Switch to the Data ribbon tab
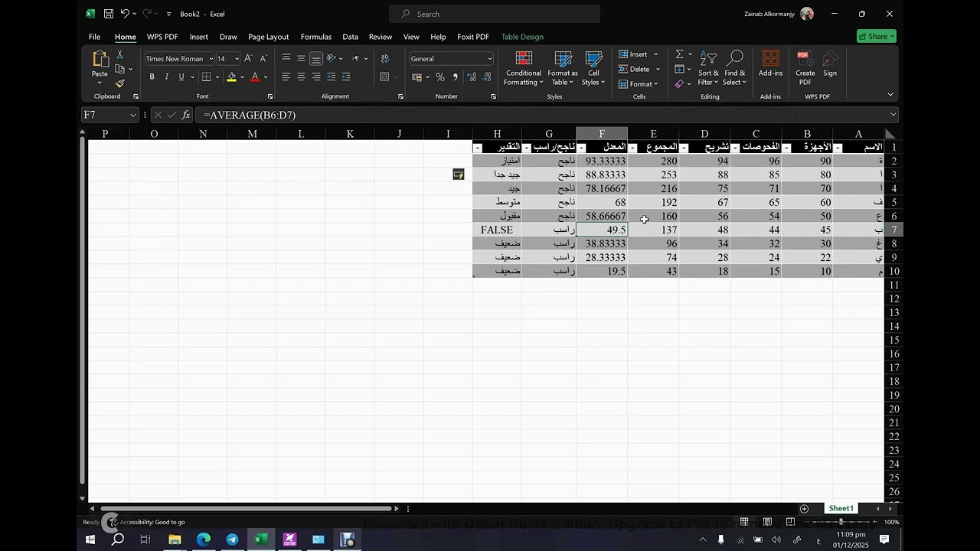The image size is (980, 551). point(350,37)
